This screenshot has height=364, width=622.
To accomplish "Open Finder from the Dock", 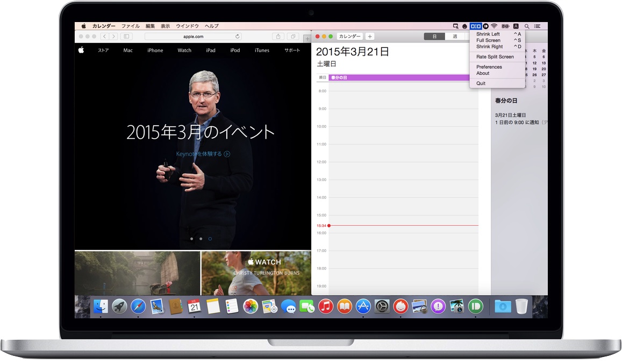I will pos(101,306).
